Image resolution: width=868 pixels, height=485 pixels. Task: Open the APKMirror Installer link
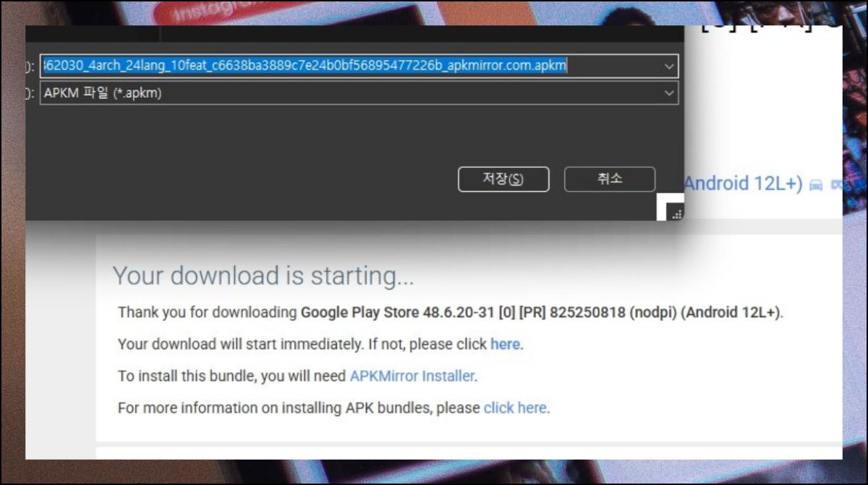[x=412, y=376]
